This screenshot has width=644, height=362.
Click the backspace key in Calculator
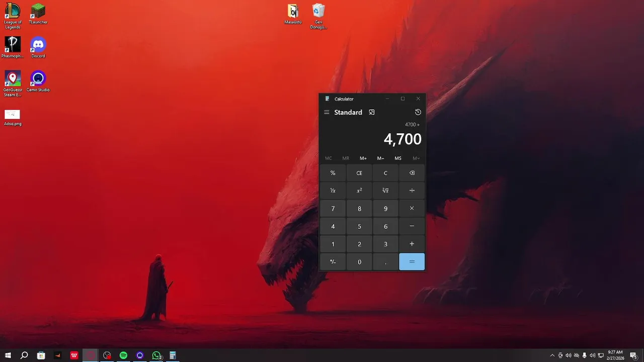pos(412,173)
